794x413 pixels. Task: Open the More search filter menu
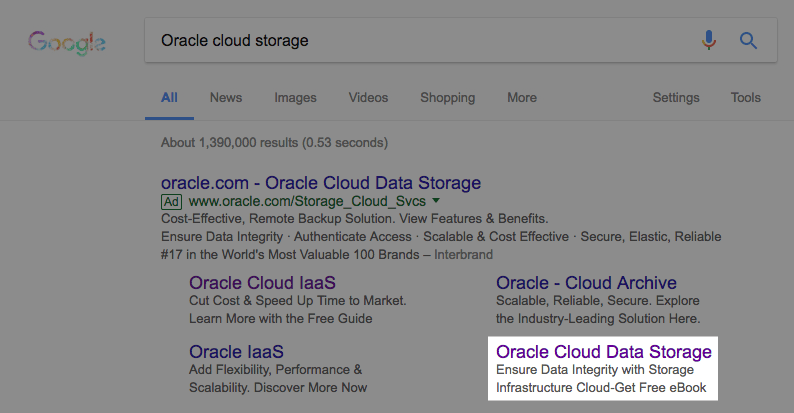coord(521,98)
